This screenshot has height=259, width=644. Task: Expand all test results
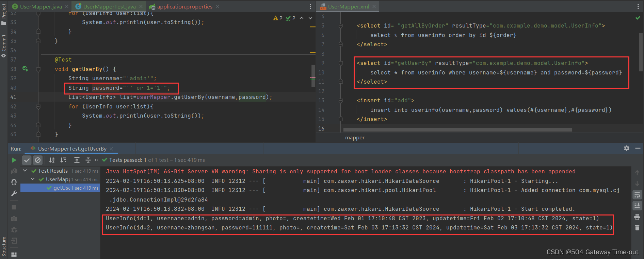(77, 160)
